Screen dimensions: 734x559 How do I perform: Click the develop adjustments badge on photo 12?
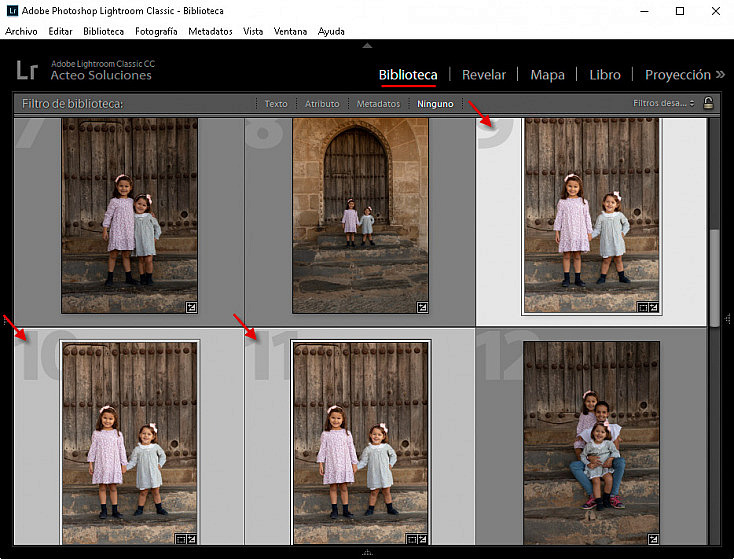point(653,539)
